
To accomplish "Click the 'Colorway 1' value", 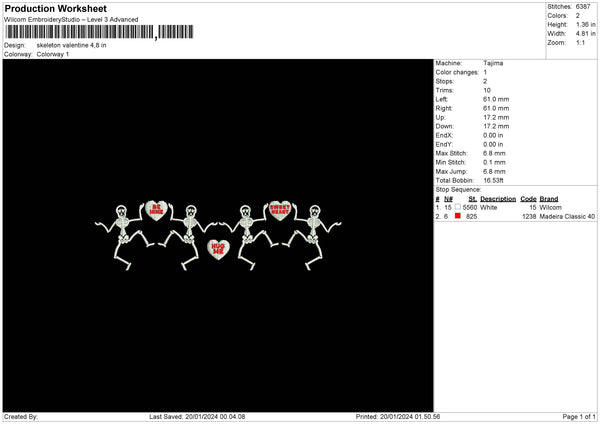I will (53, 54).
